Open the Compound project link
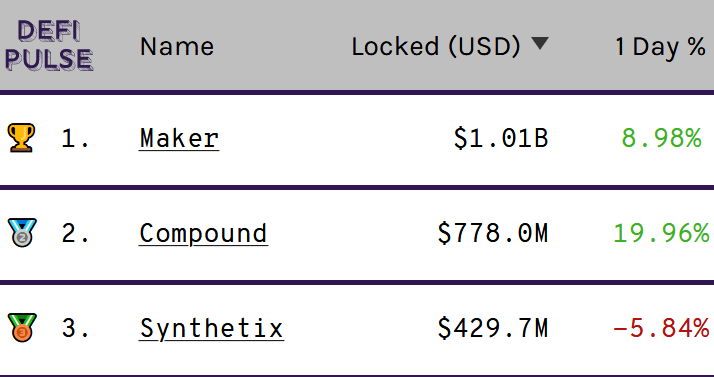This screenshot has width=714, height=377. point(203,234)
